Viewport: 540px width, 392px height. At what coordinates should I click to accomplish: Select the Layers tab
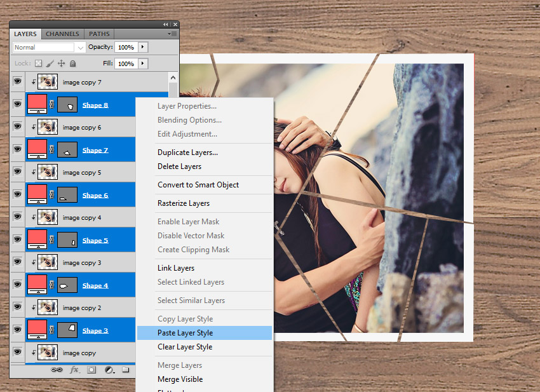point(25,34)
